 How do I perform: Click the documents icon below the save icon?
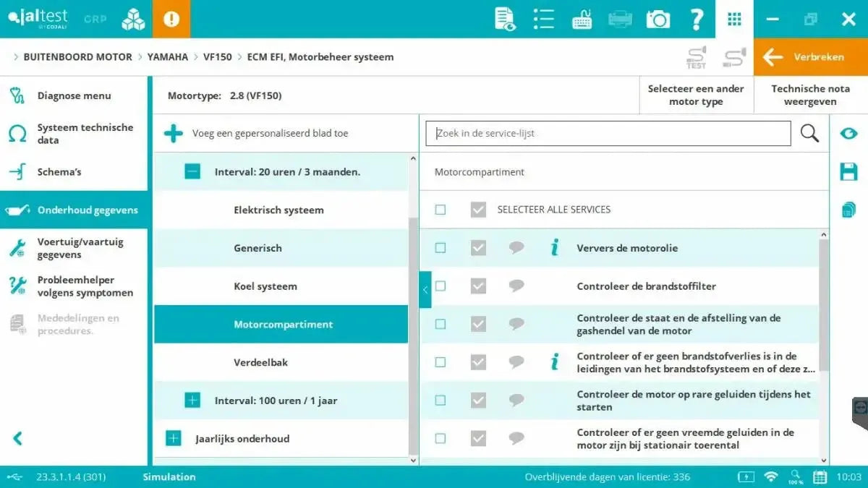848,210
